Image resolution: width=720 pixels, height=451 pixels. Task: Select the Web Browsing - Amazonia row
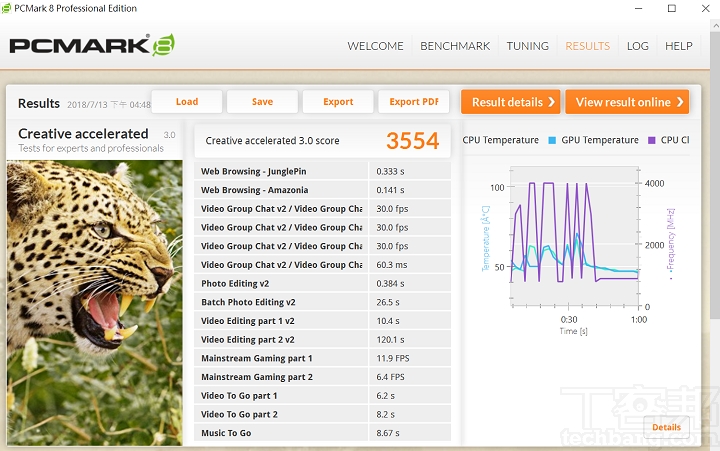322,190
